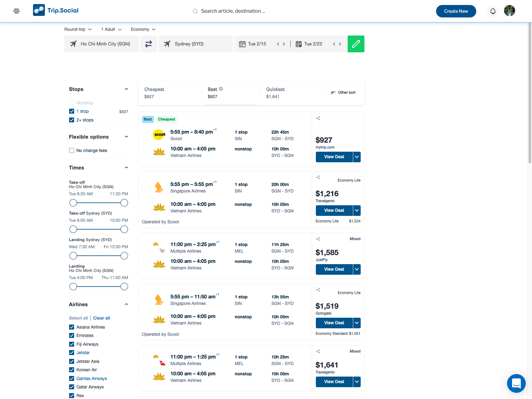
Task: Uncheck Jetstar airline filter
Action: click(72, 353)
